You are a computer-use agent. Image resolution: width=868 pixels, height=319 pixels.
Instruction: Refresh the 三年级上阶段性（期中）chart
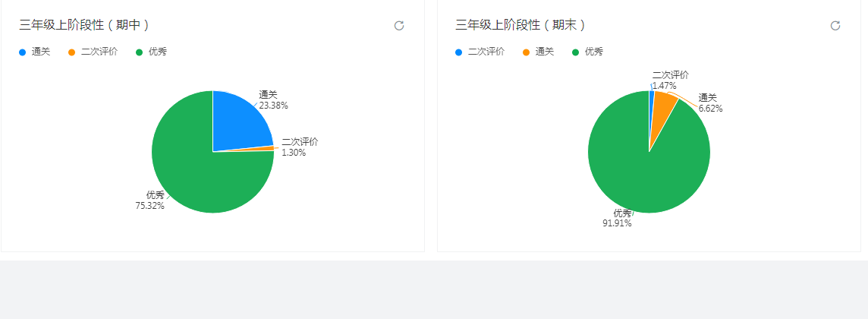(399, 26)
